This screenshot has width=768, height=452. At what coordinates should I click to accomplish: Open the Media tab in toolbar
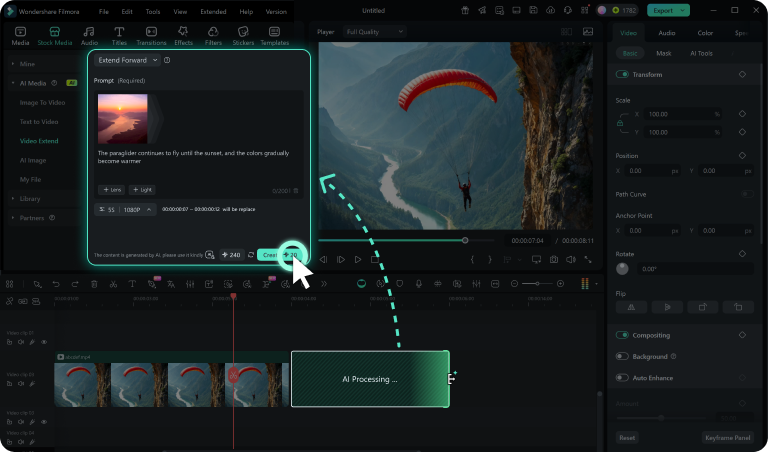tap(20, 36)
